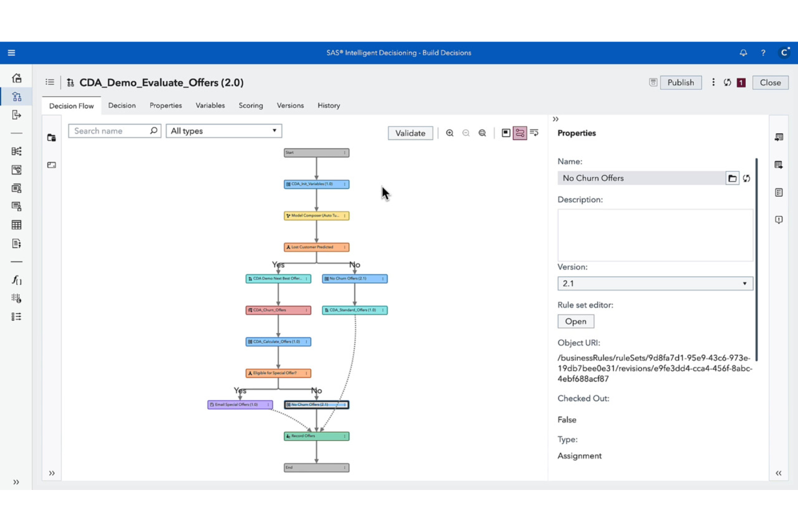Toggle the overview map icon

coord(506,133)
